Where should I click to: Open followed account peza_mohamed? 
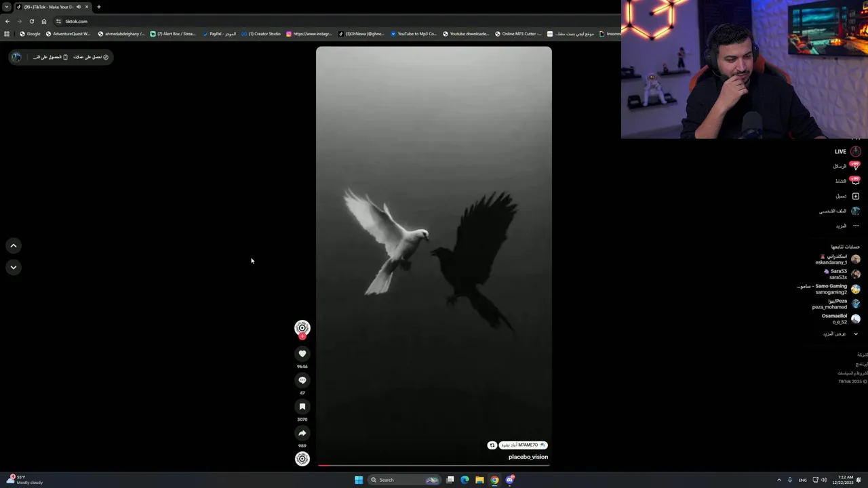(x=836, y=304)
